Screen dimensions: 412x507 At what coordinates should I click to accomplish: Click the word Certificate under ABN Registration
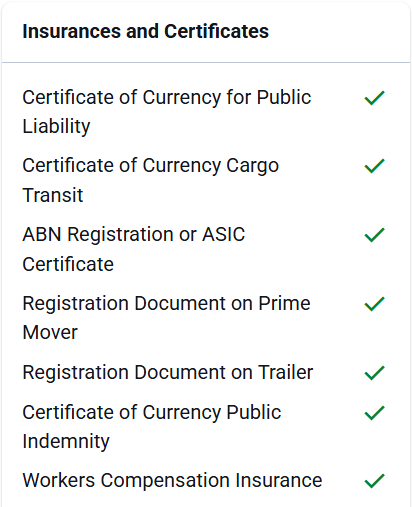(x=68, y=264)
